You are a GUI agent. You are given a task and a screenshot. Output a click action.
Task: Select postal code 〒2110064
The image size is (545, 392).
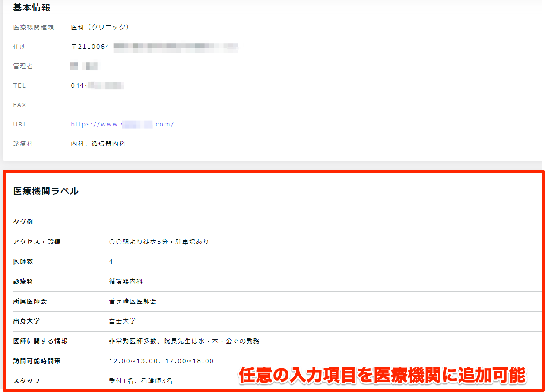[90, 47]
